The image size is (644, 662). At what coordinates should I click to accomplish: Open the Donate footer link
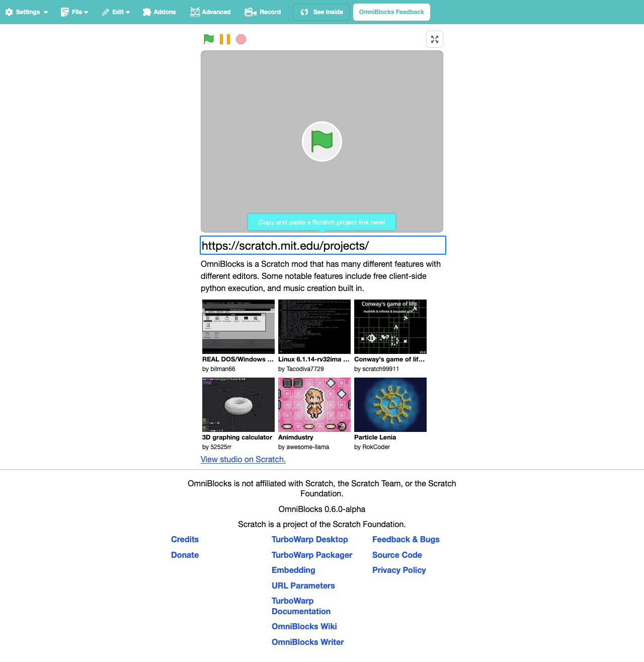(x=185, y=555)
